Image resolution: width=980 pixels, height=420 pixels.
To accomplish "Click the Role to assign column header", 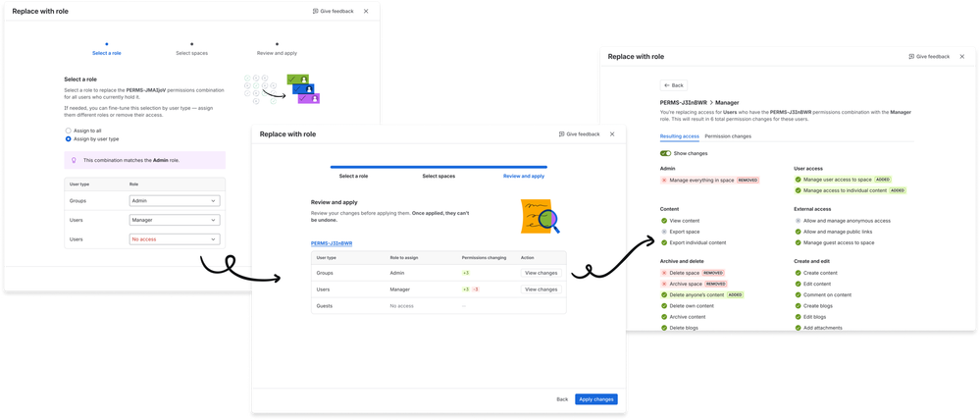I will tap(404, 257).
